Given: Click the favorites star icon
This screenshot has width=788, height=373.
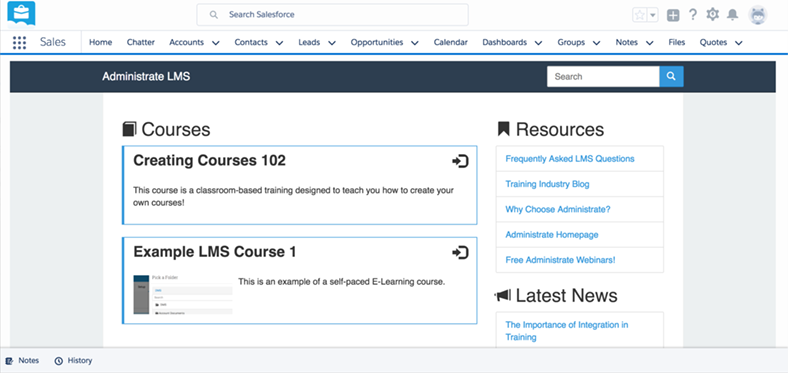Looking at the screenshot, I should click(x=640, y=15).
